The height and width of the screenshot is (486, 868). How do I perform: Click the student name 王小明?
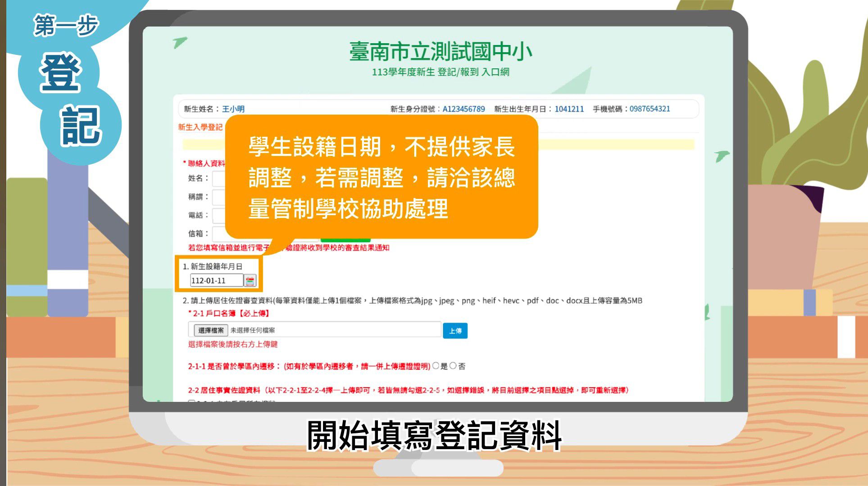(233, 109)
